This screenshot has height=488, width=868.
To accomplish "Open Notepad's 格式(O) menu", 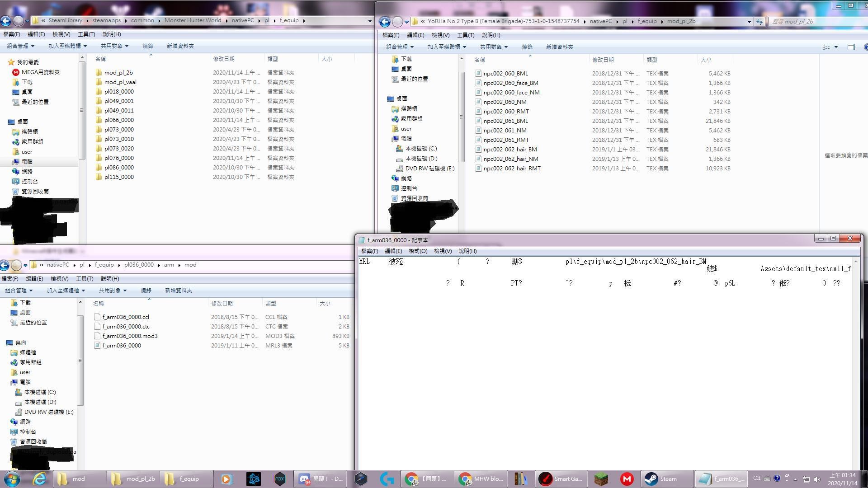I will (x=418, y=251).
